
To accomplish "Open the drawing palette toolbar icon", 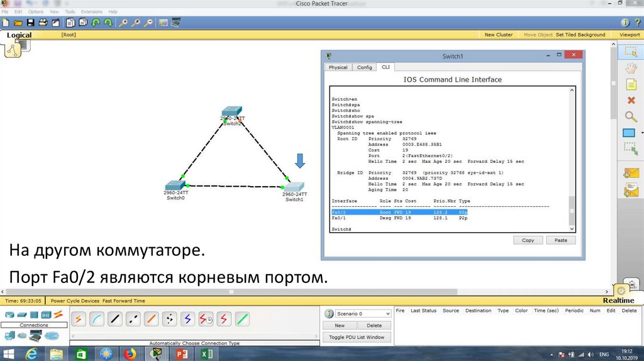I will click(164, 23).
